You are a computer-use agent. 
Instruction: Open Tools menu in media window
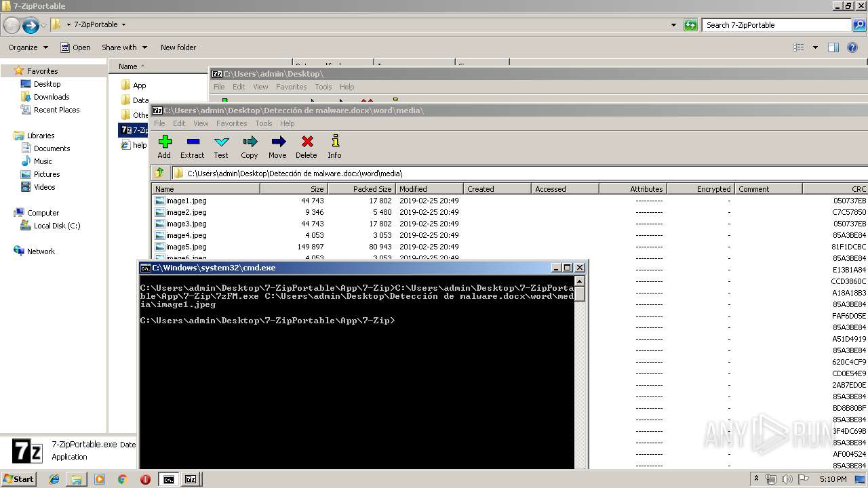(x=264, y=123)
